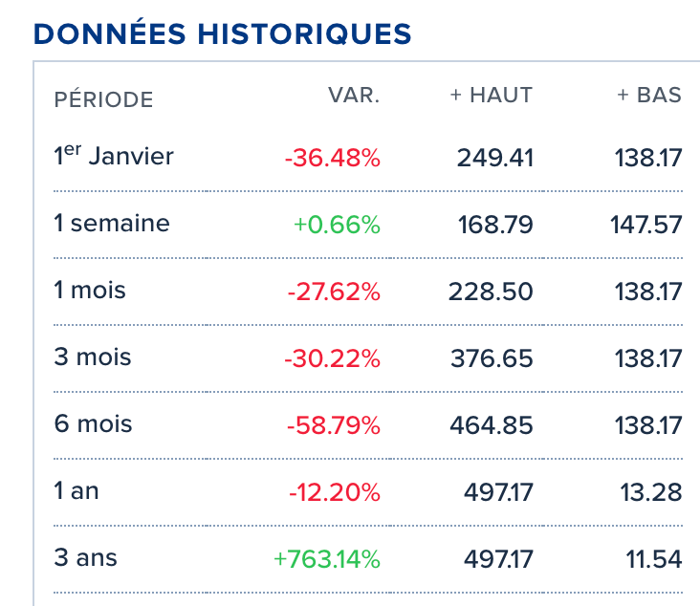
Task: Select the PÉRIODE column header
Action: (x=103, y=99)
